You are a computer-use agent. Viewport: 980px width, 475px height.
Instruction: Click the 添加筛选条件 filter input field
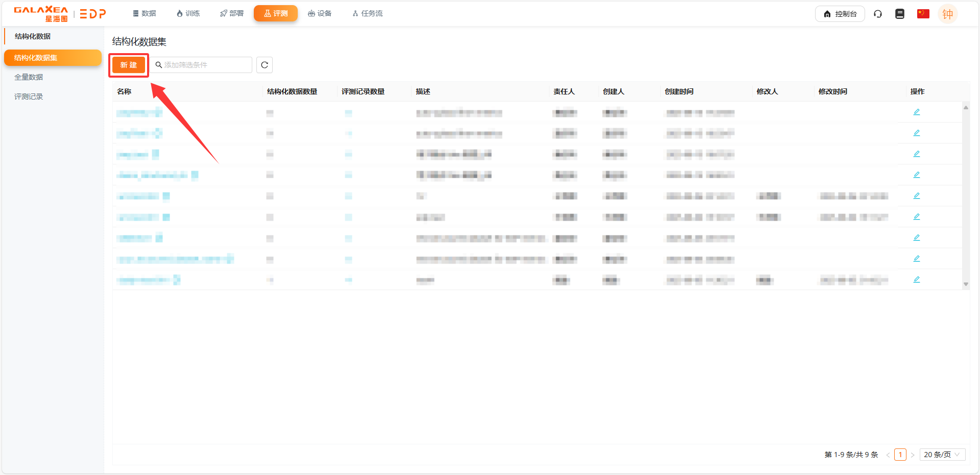[x=204, y=65]
